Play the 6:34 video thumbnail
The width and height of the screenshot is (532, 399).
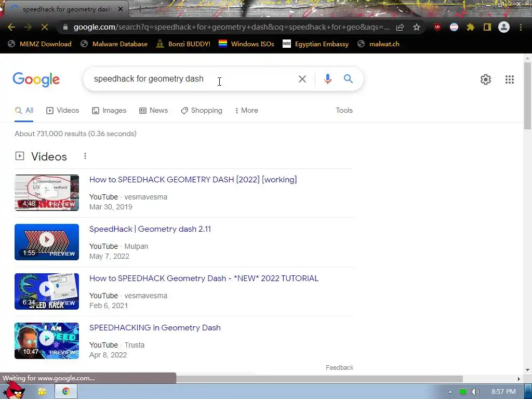pyautogui.click(x=47, y=291)
